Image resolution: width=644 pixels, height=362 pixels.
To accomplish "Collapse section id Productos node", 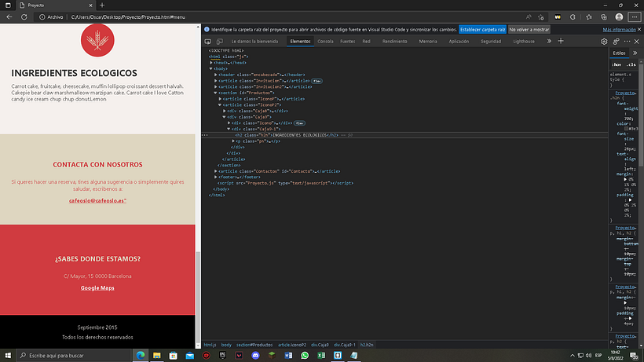I will 216,93.
